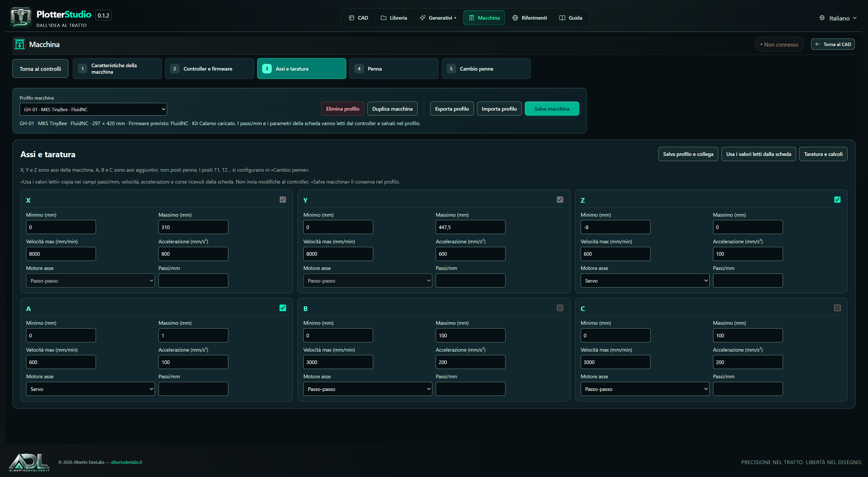Enable the B axis checkbox

[x=560, y=308]
